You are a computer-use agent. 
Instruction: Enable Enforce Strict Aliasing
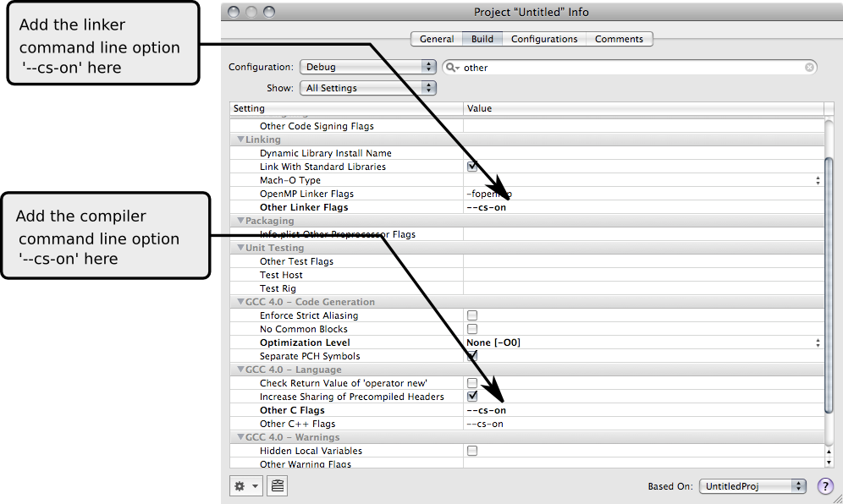click(471, 315)
